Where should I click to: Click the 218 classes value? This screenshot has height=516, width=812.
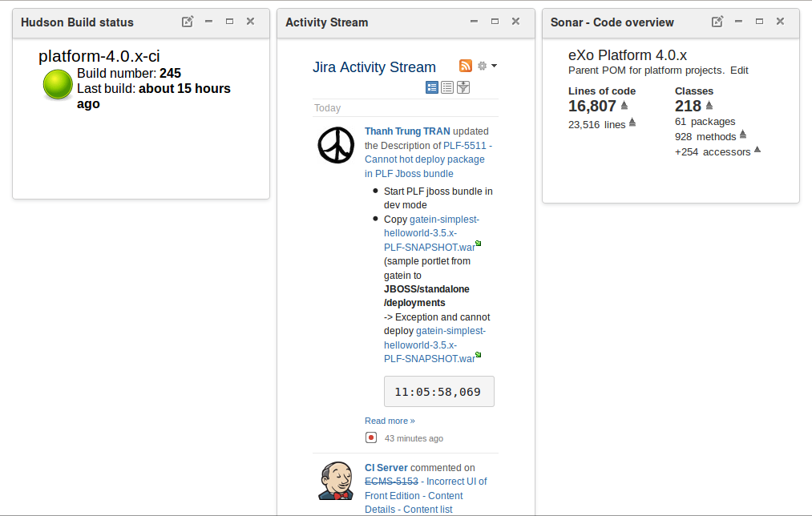688,106
